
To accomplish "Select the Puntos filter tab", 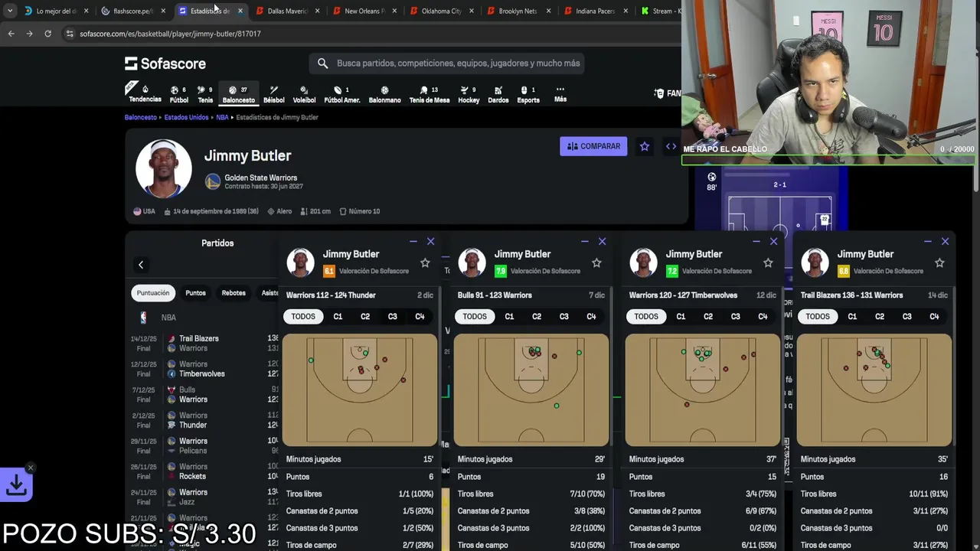I will (x=195, y=293).
